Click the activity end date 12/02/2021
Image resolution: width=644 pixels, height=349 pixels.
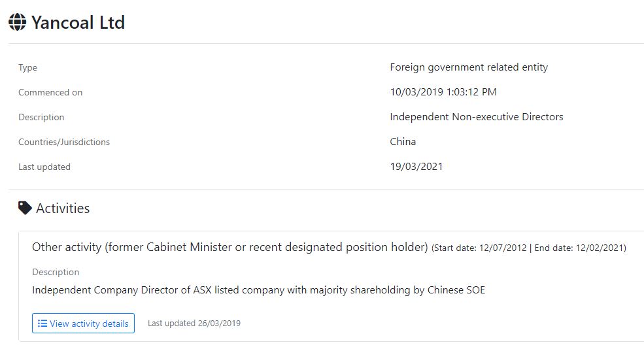[600, 248]
